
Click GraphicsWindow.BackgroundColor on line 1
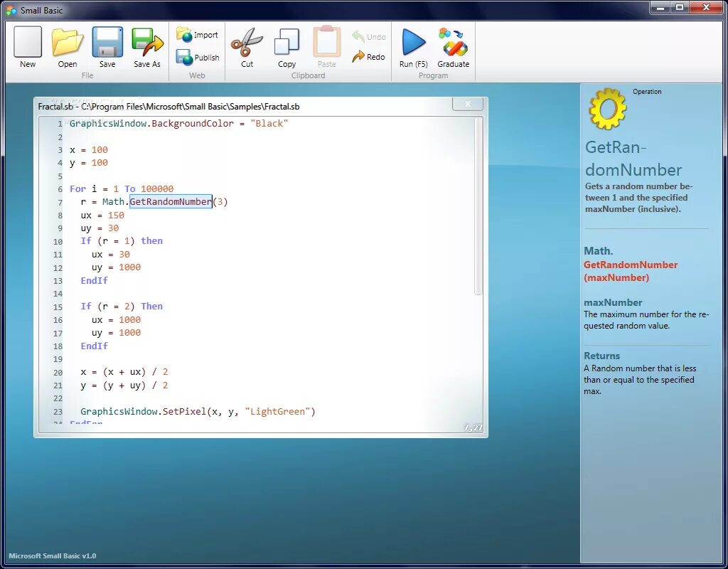pos(151,124)
